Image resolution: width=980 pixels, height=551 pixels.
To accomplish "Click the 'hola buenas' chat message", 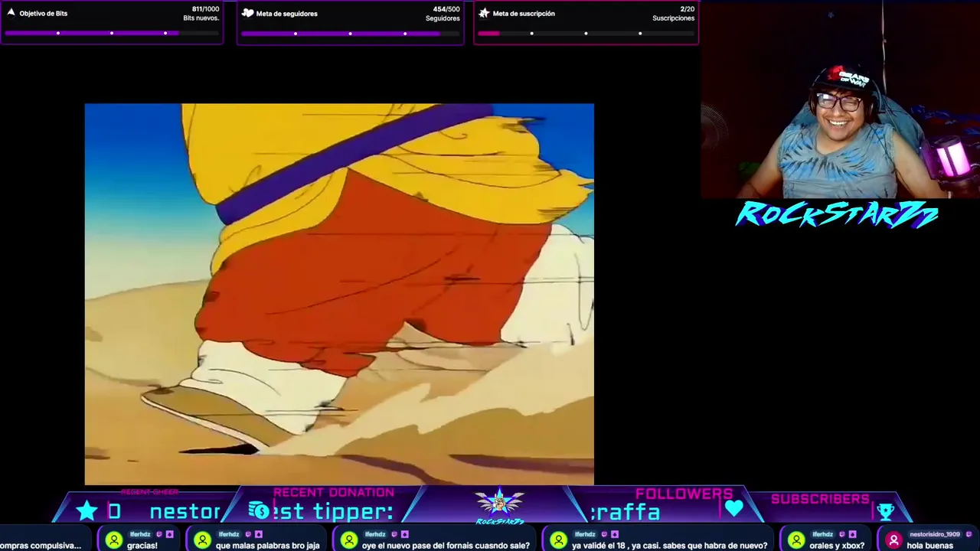I will (929, 546).
